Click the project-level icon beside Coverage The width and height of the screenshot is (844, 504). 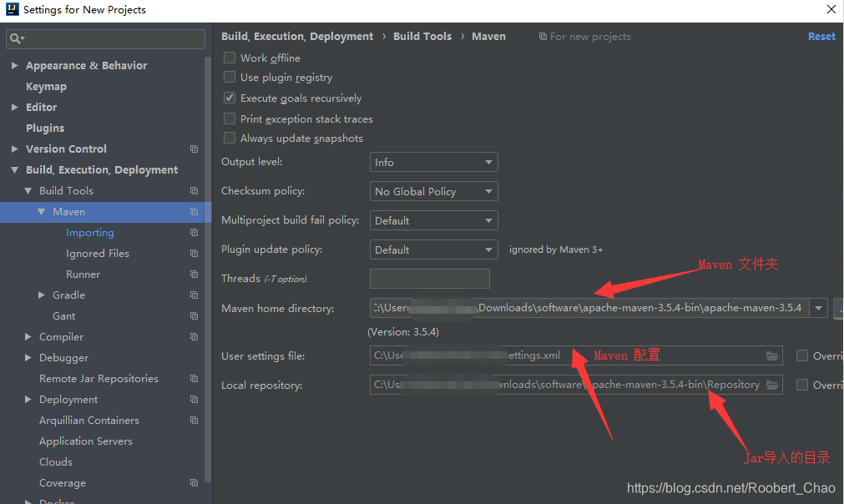(194, 483)
